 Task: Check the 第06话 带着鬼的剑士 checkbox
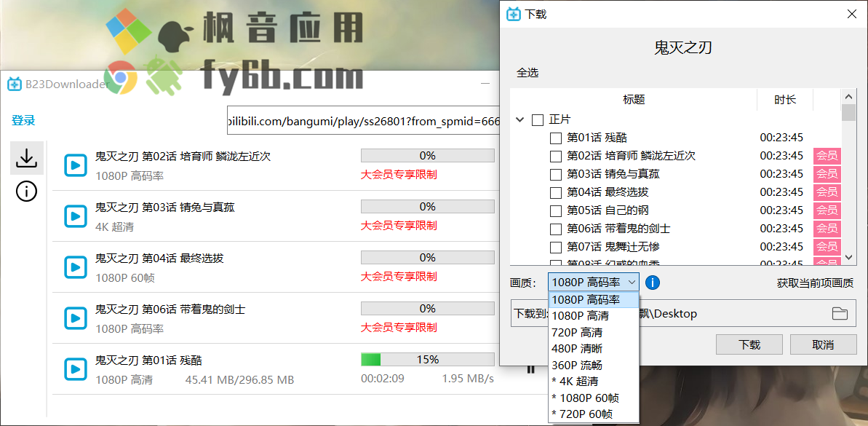[555, 229]
